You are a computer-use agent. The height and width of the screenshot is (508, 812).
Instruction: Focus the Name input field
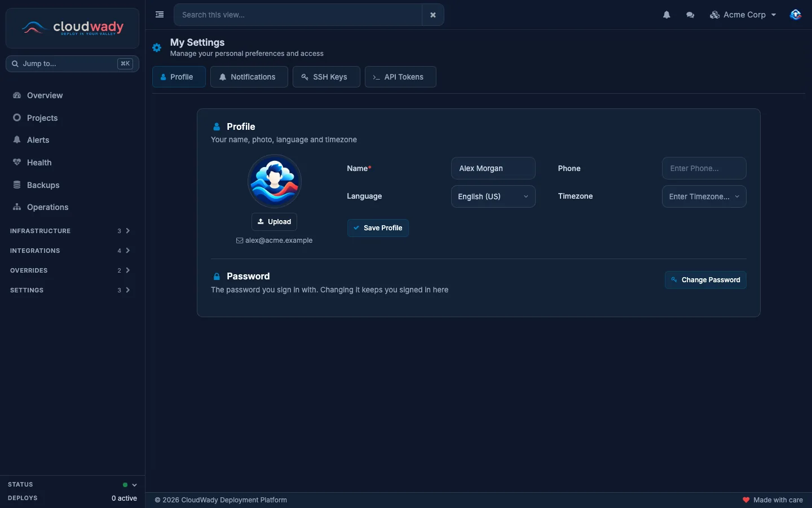493,168
